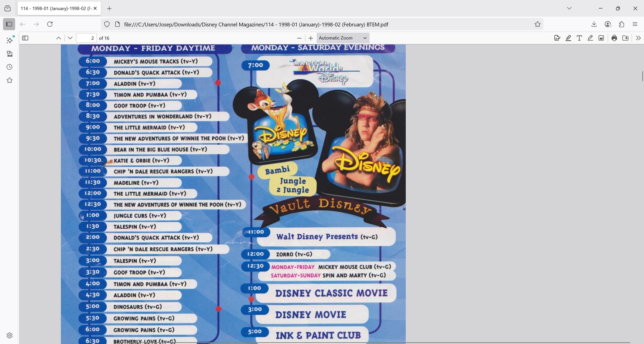Click the MONDAY - FRIDAY DAYTIME heading
This screenshot has width=644, height=344.
(x=153, y=48)
